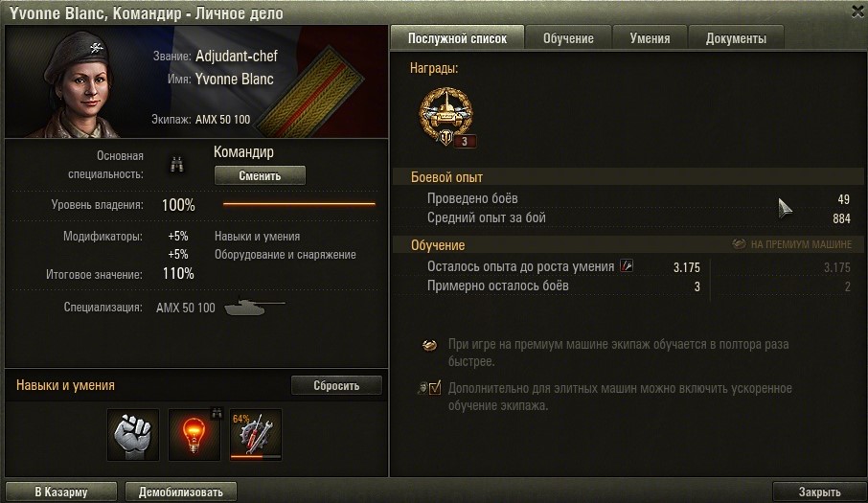Click the Демобилизовать button
The width and height of the screenshot is (868, 503).
[x=181, y=492]
